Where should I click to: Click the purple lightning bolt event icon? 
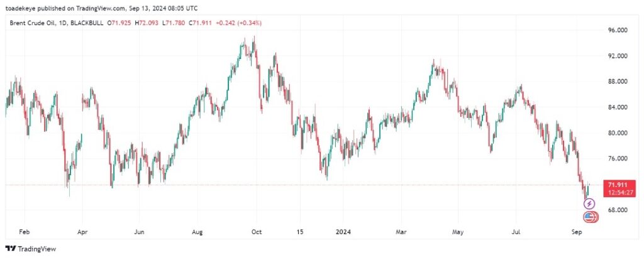pos(589,203)
